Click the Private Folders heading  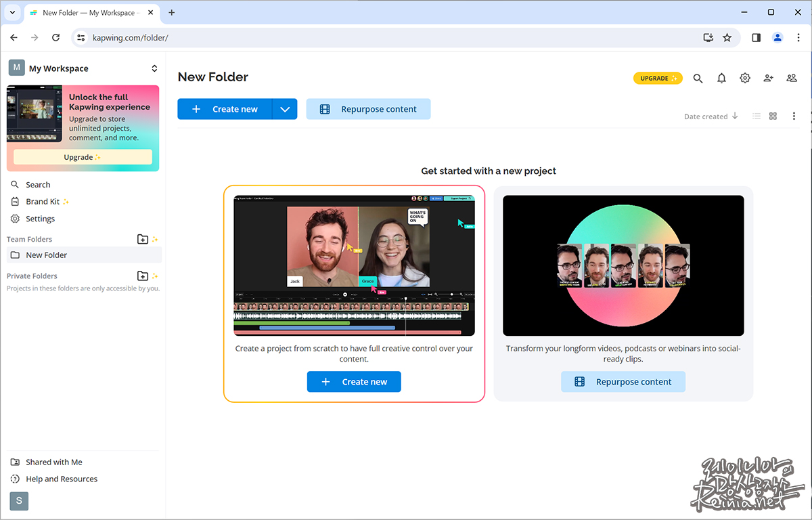pos(32,276)
